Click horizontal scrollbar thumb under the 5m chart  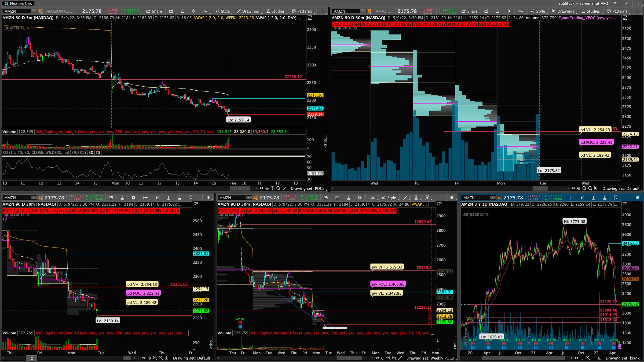240,188
